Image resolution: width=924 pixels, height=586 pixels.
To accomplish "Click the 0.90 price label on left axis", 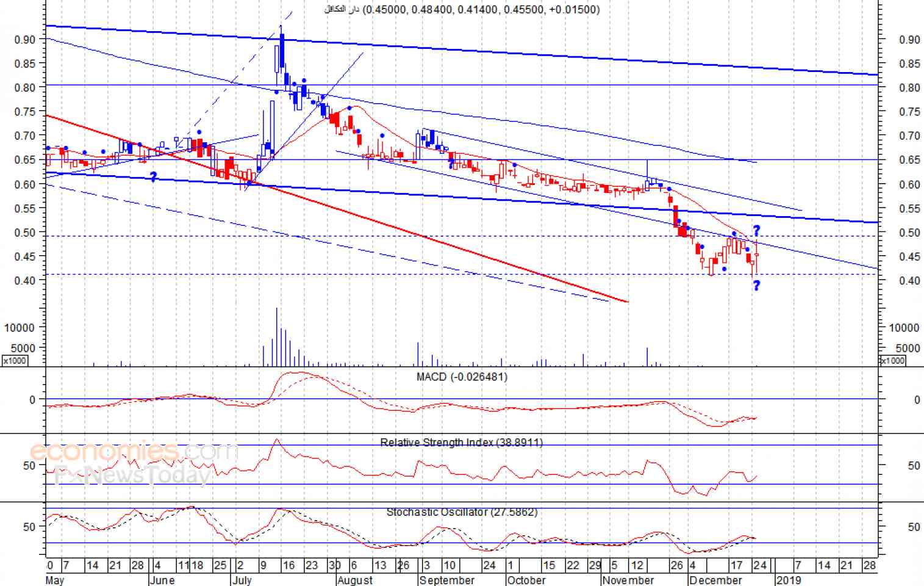I will pos(25,40).
